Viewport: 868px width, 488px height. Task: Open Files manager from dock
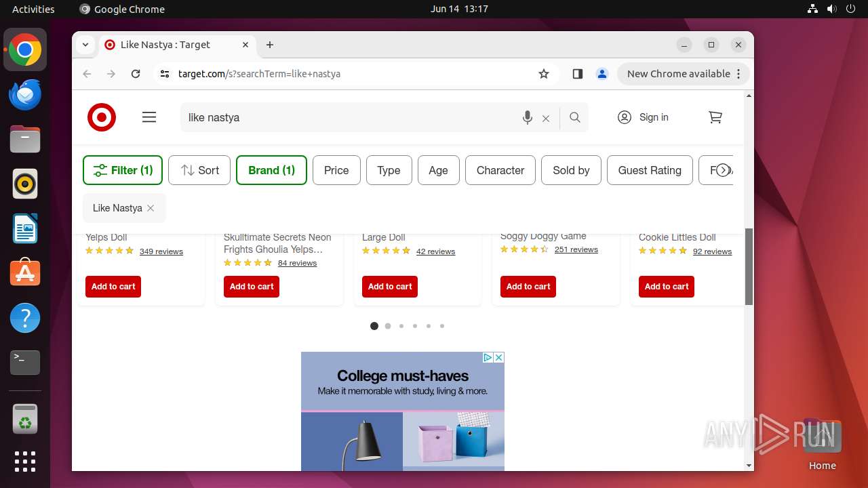[x=25, y=139]
